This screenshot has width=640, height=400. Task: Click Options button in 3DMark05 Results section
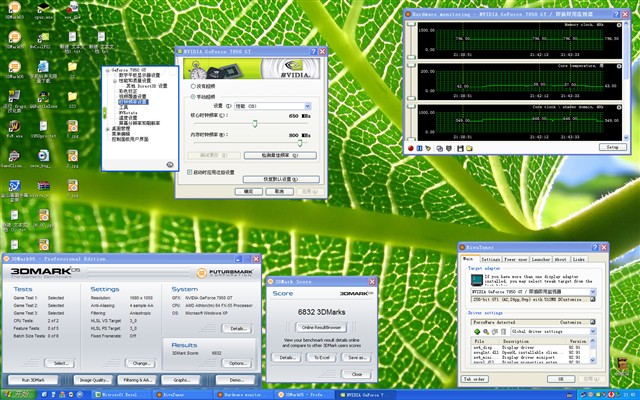point(237,363)
